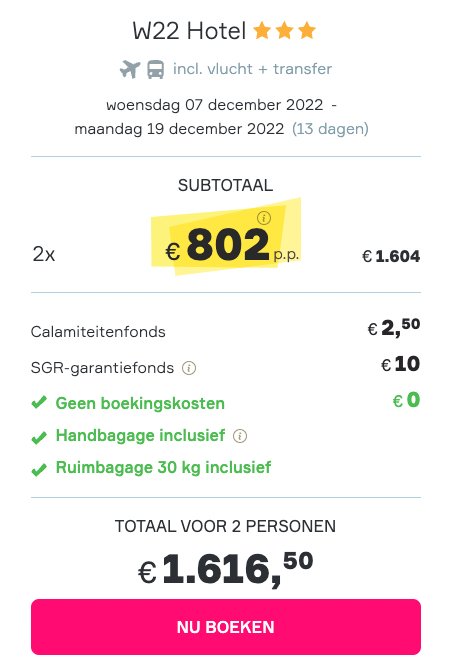Click the info icon above the 802 price
Viewport: 453px width, 666px height.
(x=264, y=218)
